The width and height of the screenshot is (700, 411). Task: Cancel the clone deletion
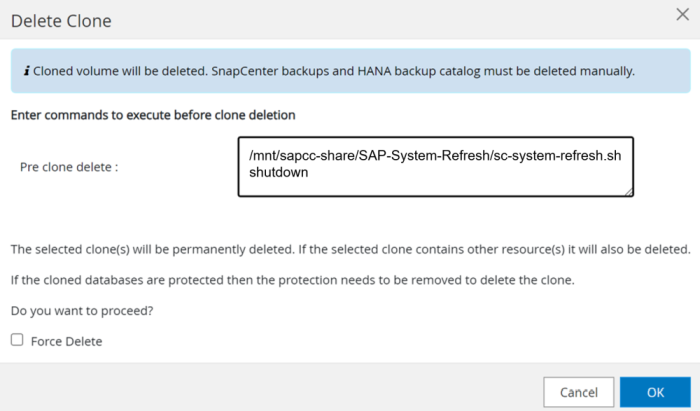(x=578, y=390)
